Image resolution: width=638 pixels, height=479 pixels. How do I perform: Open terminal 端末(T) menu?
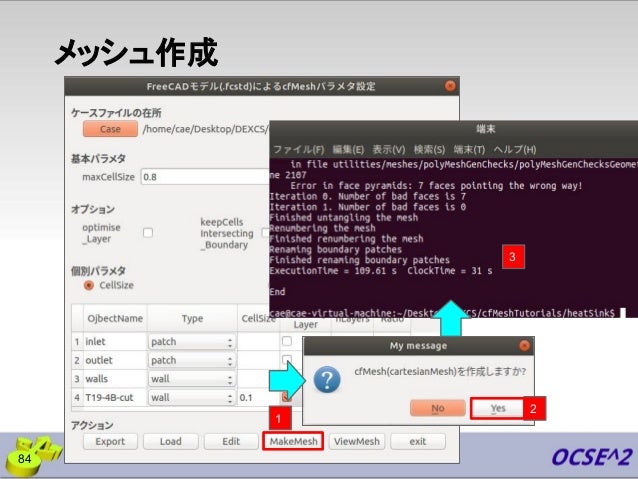(x=469, y=150)
